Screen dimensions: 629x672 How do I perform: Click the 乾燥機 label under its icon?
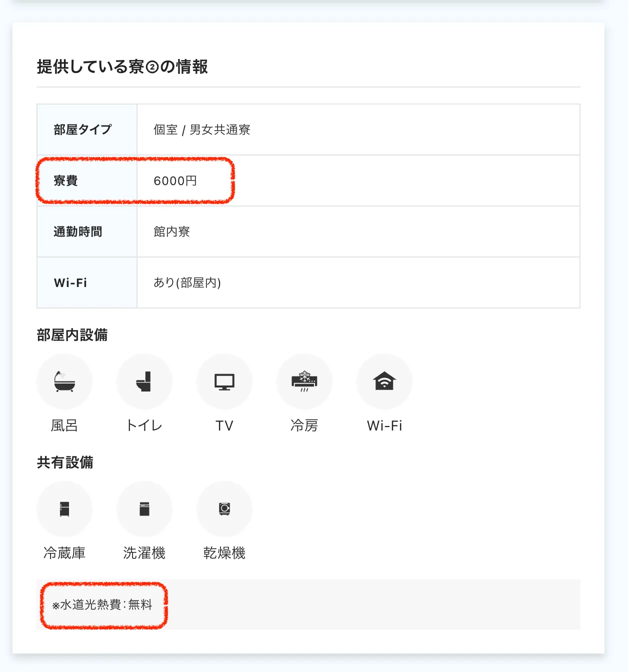click(224, 553)
